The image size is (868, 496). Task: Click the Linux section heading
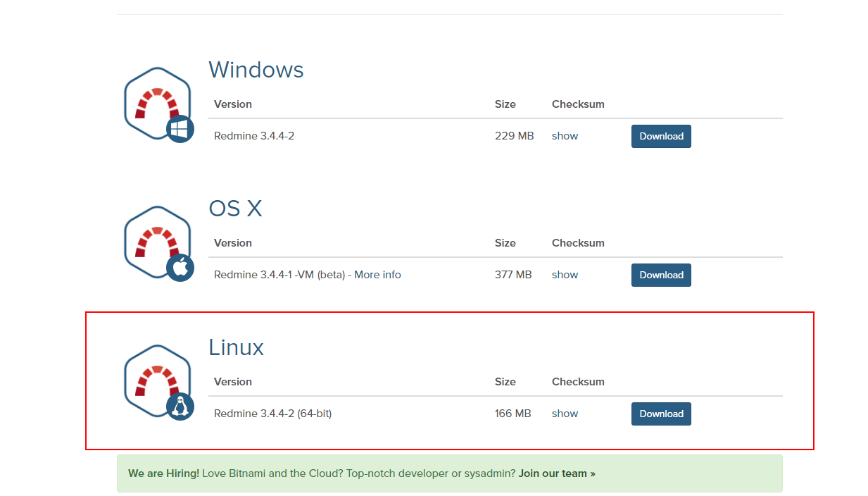click(x=236, y=347)
